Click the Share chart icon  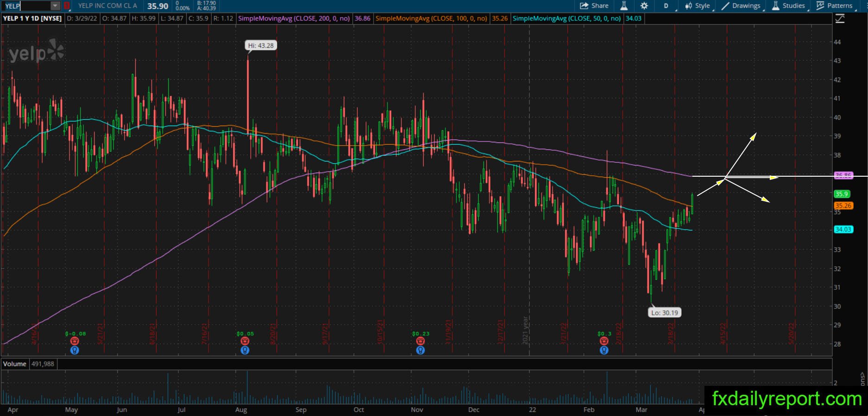[584, 6]
